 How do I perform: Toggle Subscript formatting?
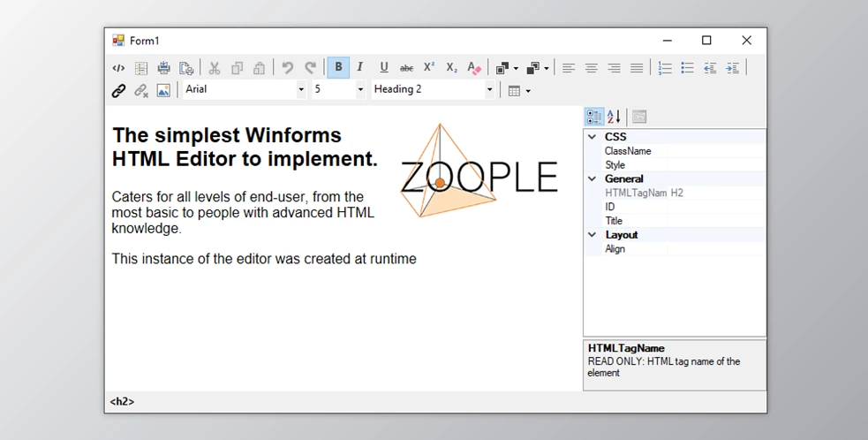tap(452, 68)
